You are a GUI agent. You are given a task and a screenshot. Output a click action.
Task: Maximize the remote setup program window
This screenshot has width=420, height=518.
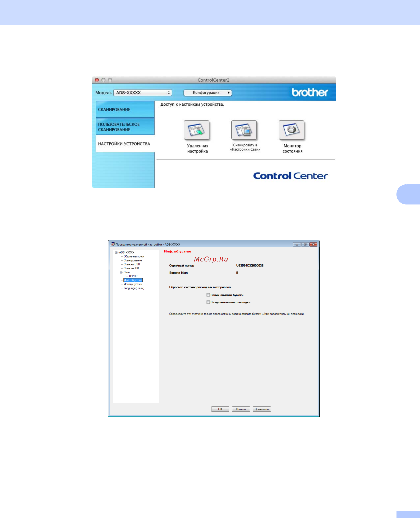click(305, 244)
